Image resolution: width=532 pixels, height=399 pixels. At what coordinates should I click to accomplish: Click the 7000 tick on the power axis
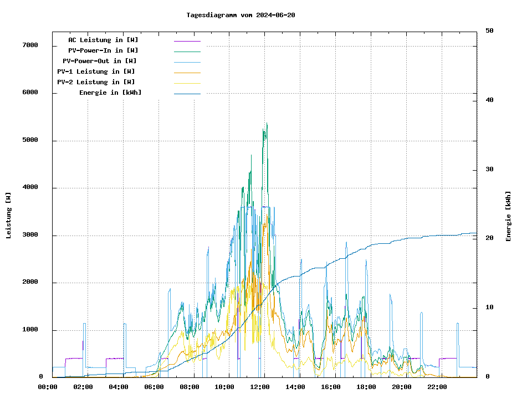click(30, 45)
